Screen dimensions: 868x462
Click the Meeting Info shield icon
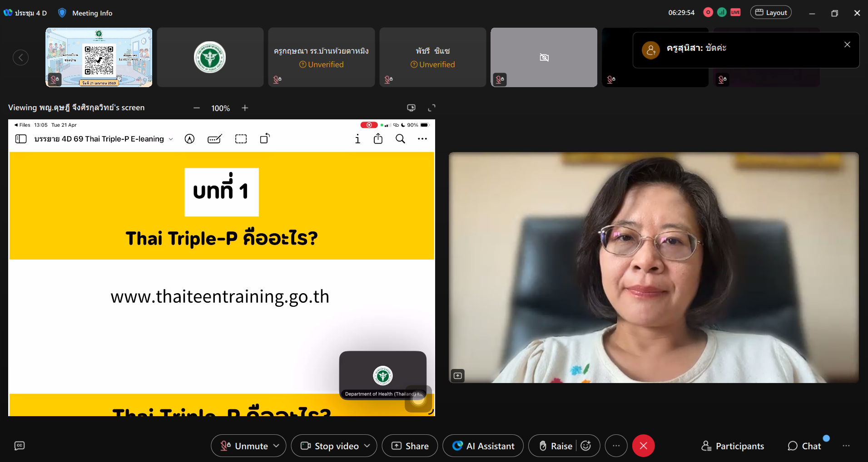coord(62,13)
